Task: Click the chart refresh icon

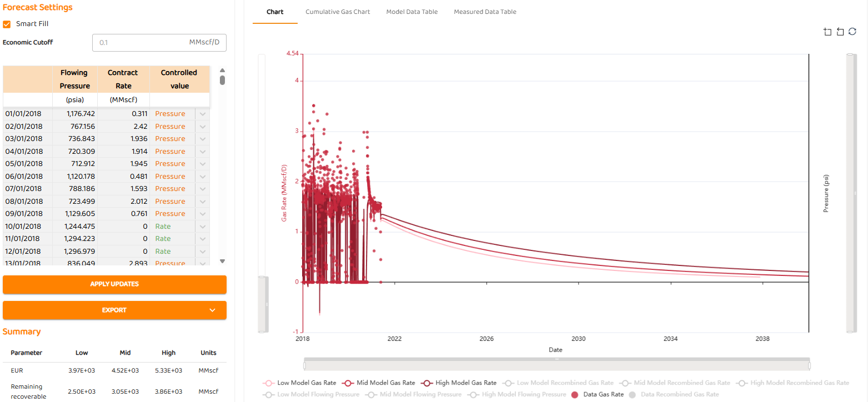Action: coord(852,32)
